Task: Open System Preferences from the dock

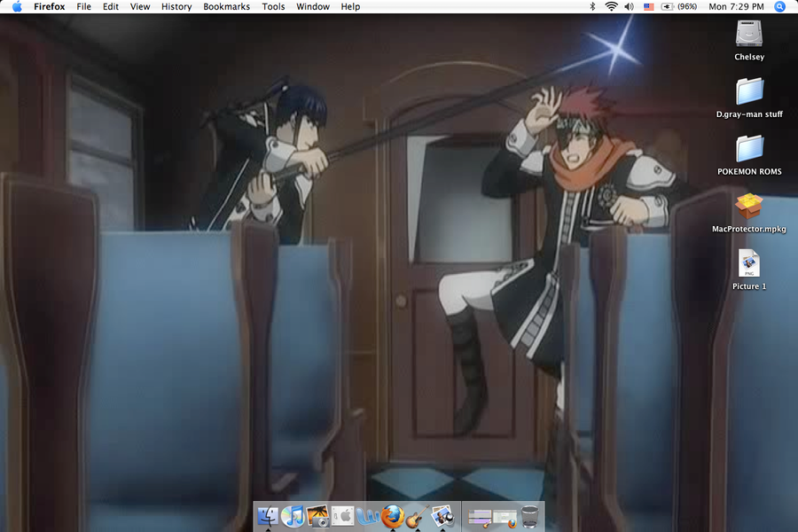Action: coord(342,516)
